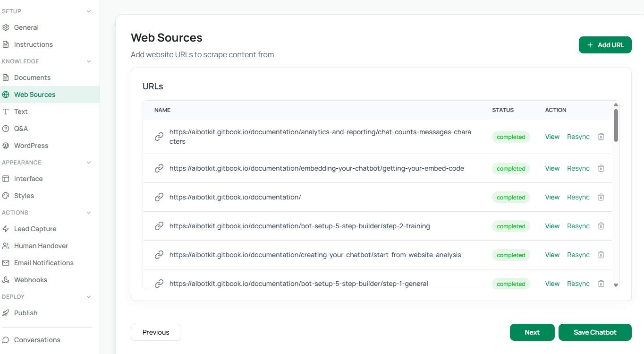Click the Lead Capture lightning icon
This screenshot has width=644, height=354.
pyautogui.click(x=6, y=229)
